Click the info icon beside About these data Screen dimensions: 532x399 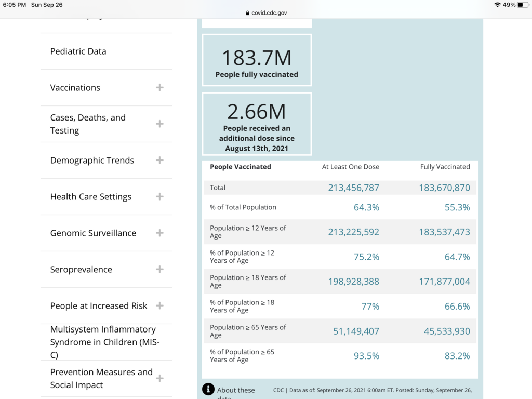click(208, 389)
